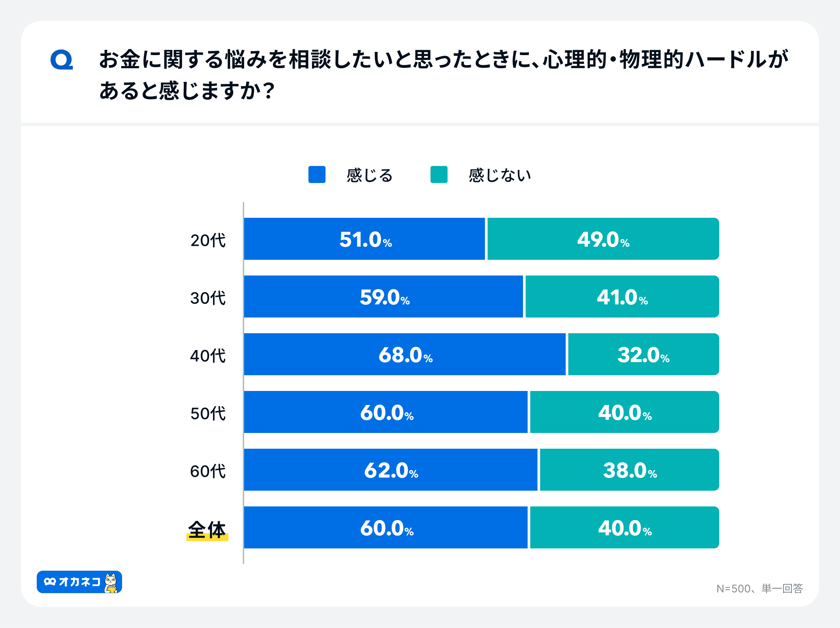Screen dimensions: 840x628
Task: Click the 40代 axis label
Action: point(208,356)
